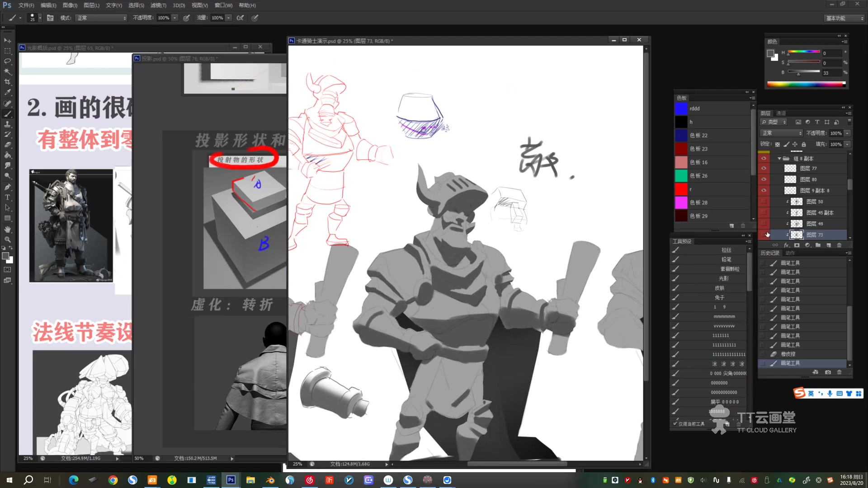Select the Rectangular Marquee tool
868x488 pixels.
[x=8, y=51]
